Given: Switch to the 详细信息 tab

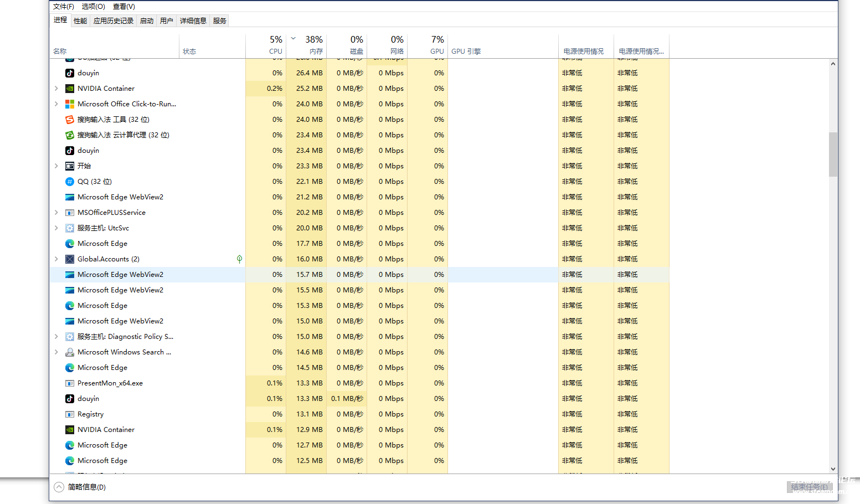Looking at the screenshot, I should [193, 21].
